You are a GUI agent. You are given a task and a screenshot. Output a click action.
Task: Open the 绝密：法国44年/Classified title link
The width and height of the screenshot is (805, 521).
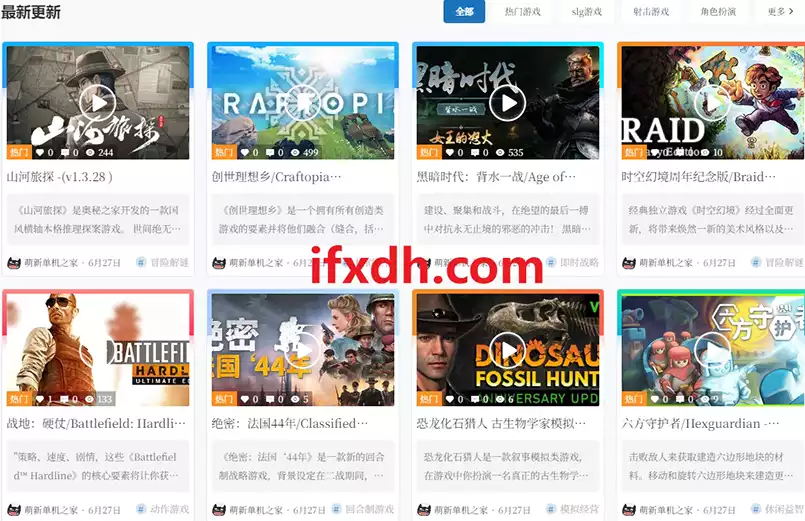click(x=290, y=423)
